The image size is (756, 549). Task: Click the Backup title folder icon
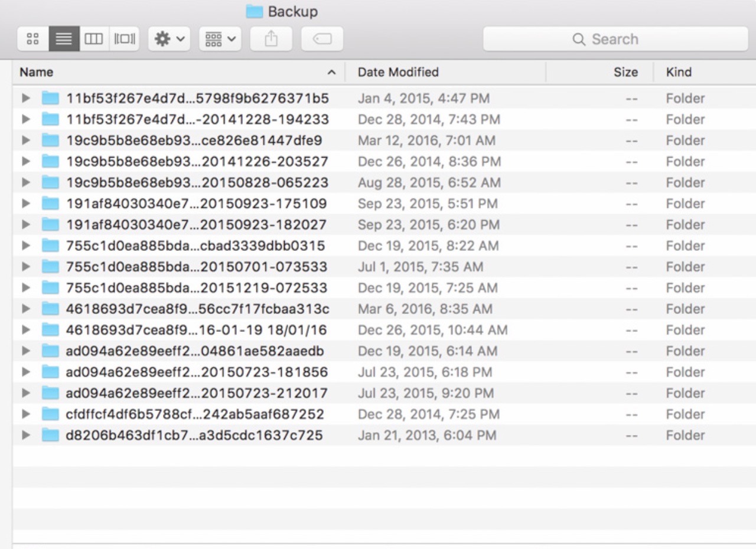(254, 11)
